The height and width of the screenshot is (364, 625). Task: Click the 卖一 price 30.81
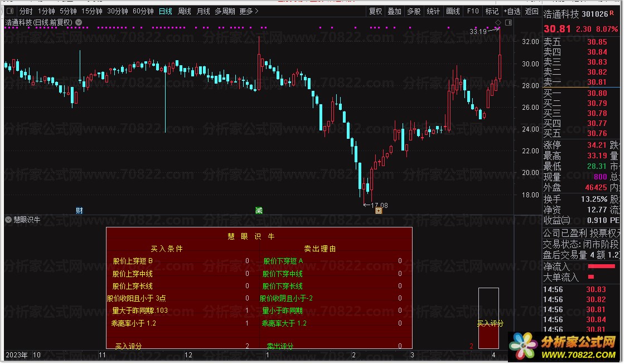(x=597, y=82)
